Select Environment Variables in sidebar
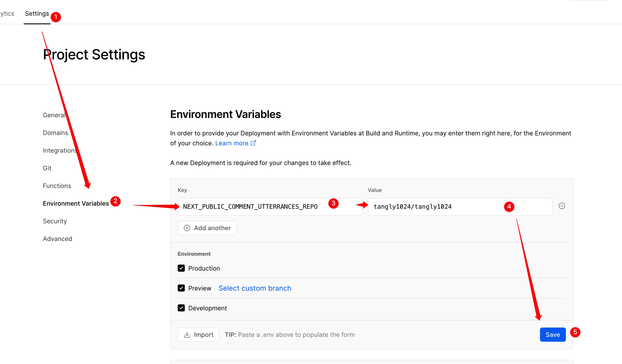This screenshot has width=622, height=364. (76, 203)
